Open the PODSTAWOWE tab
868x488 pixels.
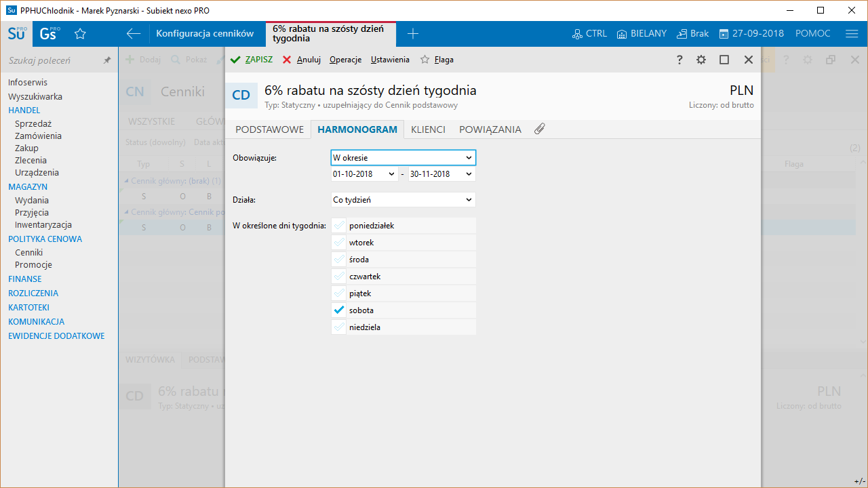point(269,129)
